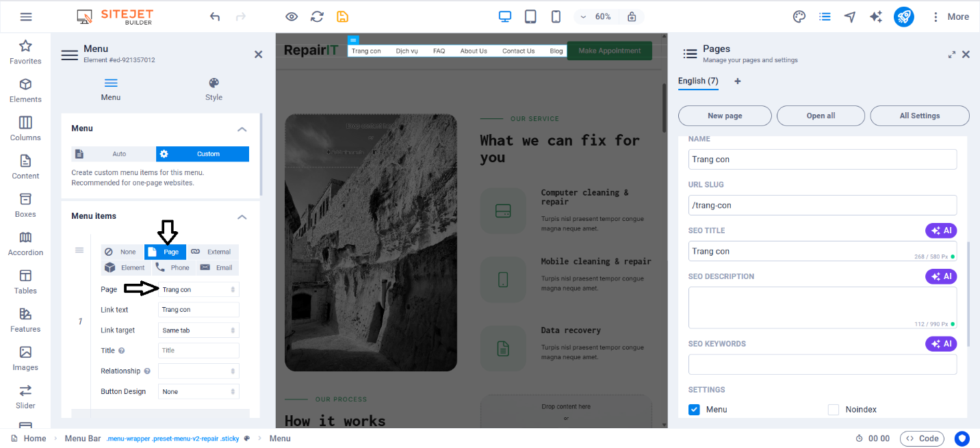Image resolution: width=980 pixels, height=448 pixels.
Task: Open the Style tab
Action: coord(214,89)
